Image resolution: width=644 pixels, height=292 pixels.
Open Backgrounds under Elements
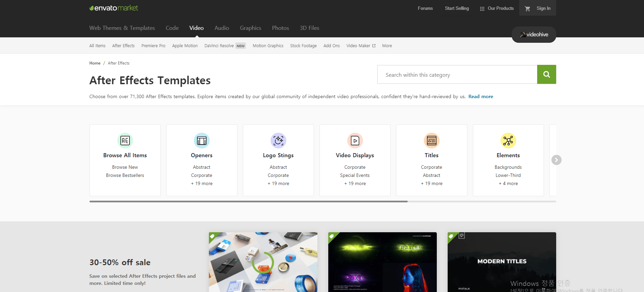tap(508, 167)
